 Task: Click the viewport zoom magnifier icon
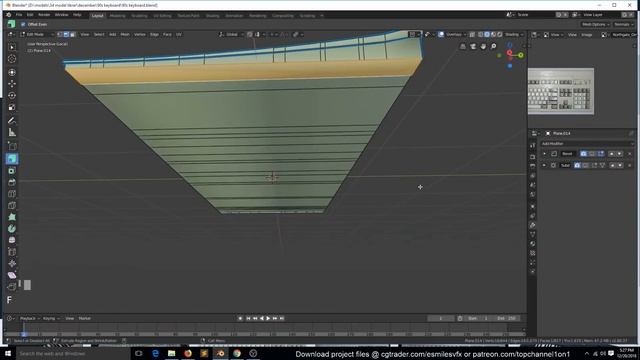pos(493,47)
